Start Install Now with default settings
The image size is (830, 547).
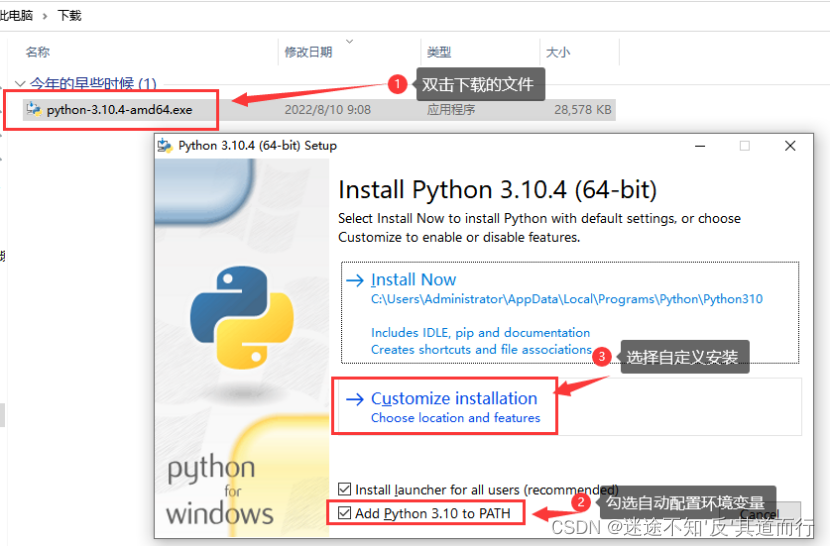(x=570, y=312)
